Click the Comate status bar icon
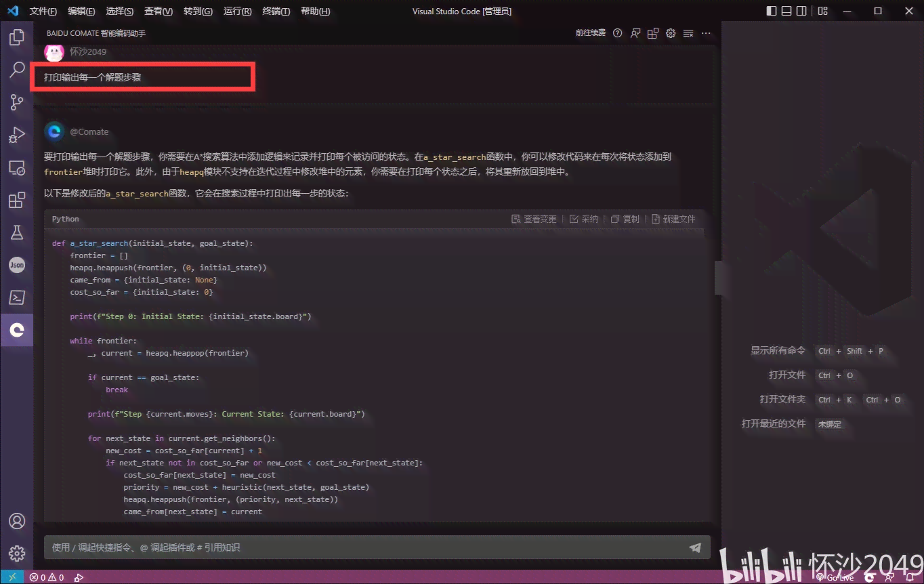The image size is (924, 584). pos(870,577)
